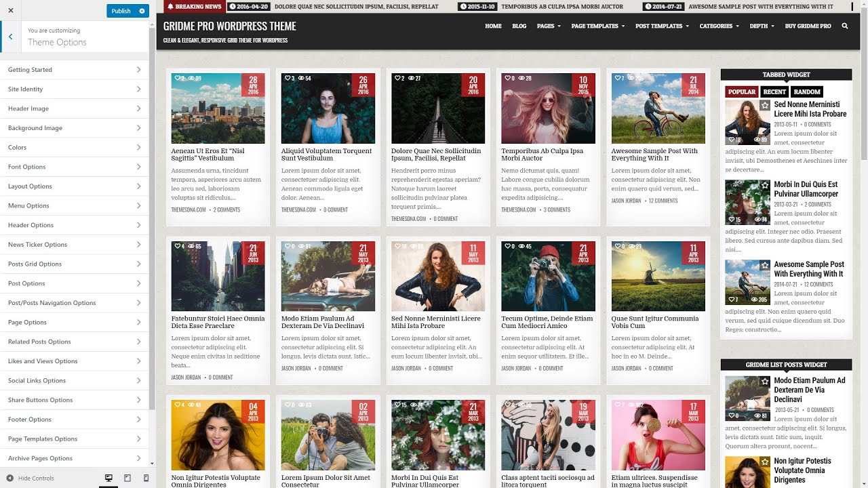Image resolution: width=868 pixels, height=488 pixels.
Task: Expand the Colors section
Action: [75, 148]
